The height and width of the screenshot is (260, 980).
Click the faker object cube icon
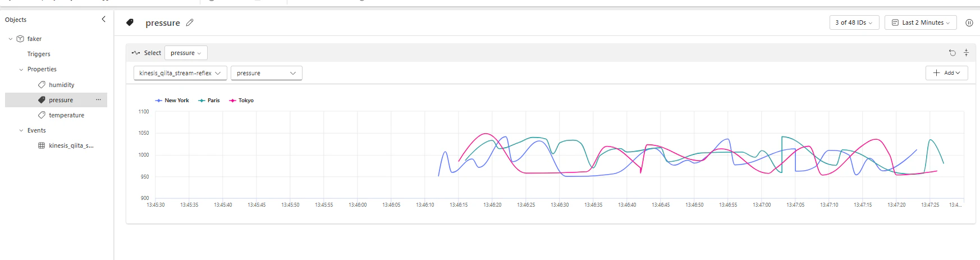[20, 39]
